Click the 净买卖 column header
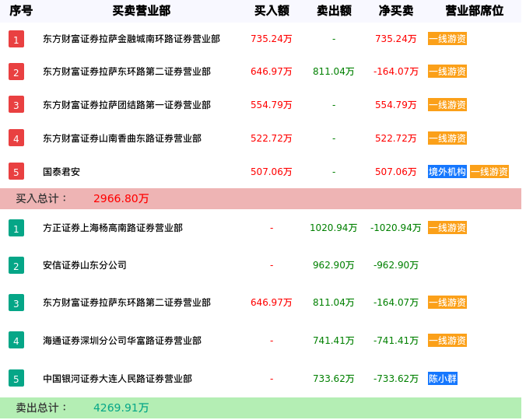 396,11
